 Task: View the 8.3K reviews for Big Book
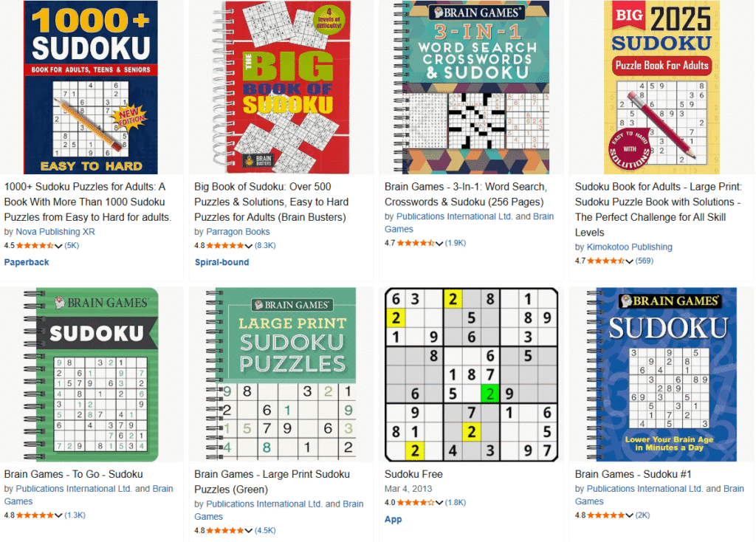point(264,246)
